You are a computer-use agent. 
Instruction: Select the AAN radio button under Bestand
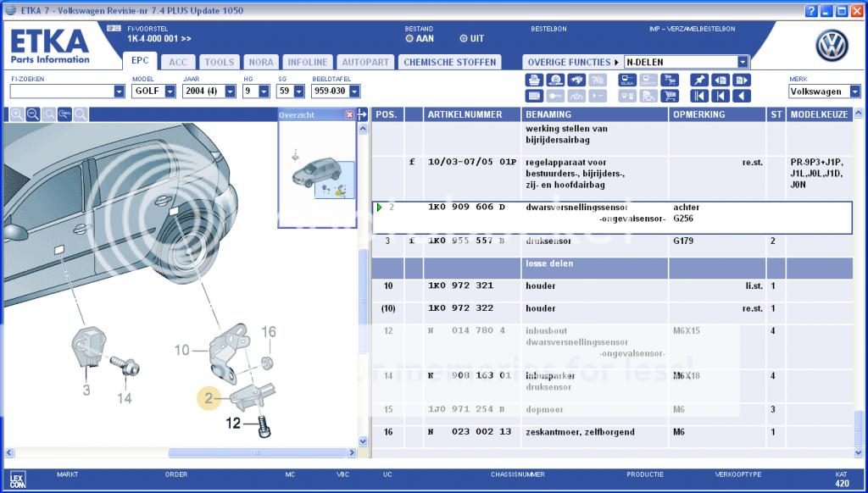click(x=409, y=38)
